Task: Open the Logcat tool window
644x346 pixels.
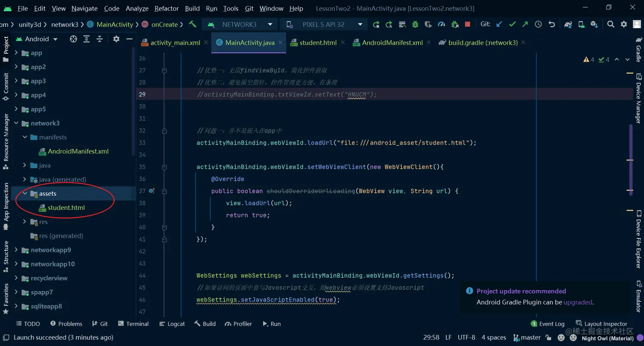Action: click(172, 324)
